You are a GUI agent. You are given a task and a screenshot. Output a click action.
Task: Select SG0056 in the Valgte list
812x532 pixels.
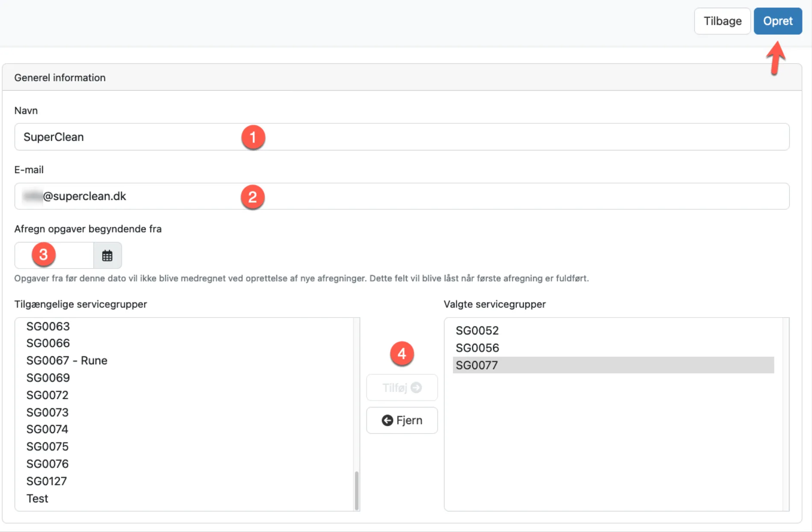point(477,348)
